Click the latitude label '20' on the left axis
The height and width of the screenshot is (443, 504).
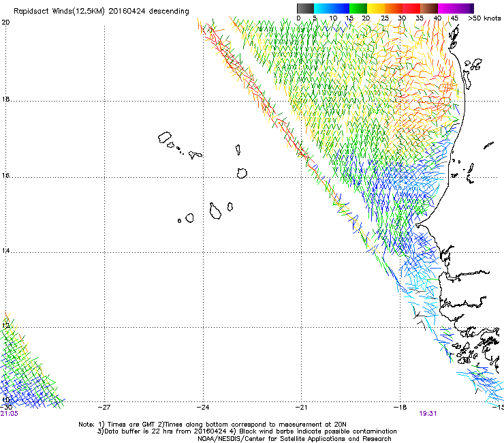(5, 22)
